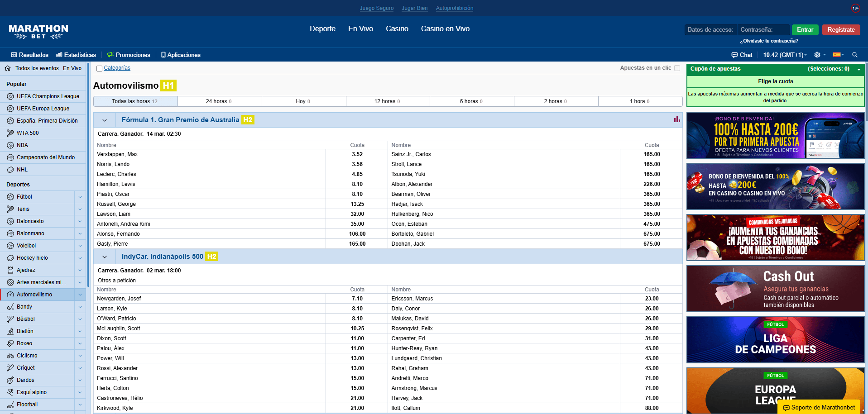
Task: Select the 24 horas tab
Action: [x=220, y=101]
